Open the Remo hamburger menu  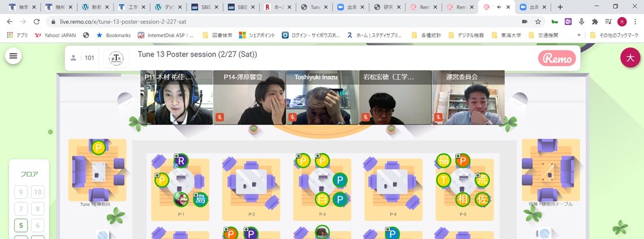tap(13, 56)
